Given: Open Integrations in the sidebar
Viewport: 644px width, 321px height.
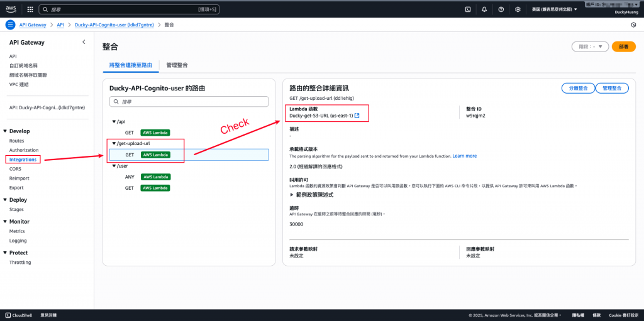Looking at the screenshot, I should [x=23, y=160].
